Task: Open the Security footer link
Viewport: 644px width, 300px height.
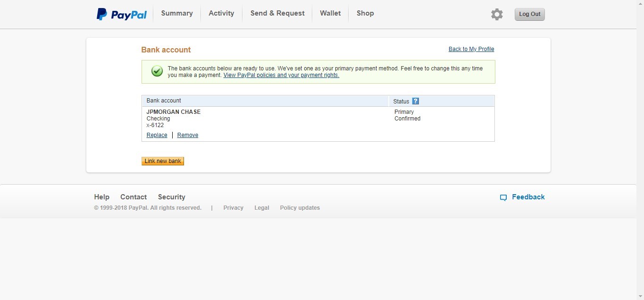Action: [171, 197]
